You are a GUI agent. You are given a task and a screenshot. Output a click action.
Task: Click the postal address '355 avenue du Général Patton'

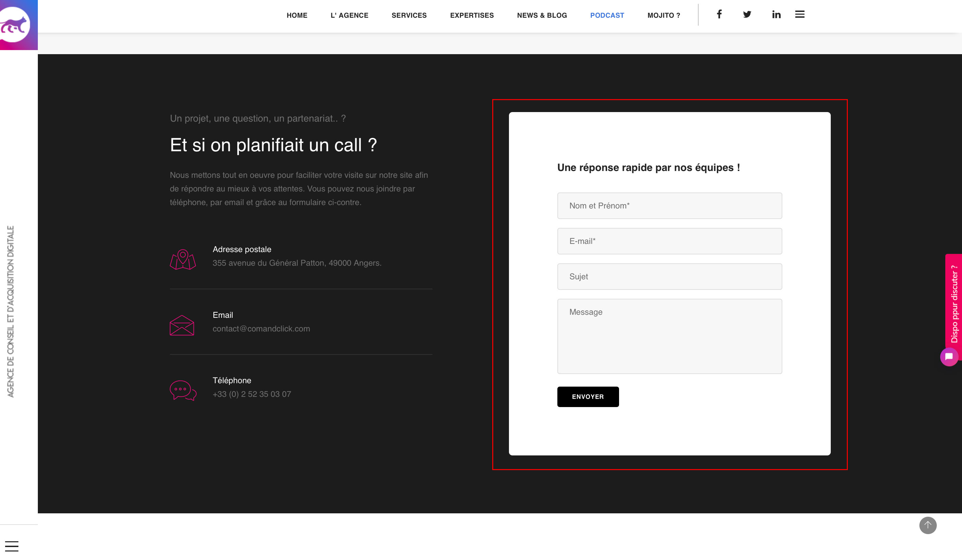(297, 263)
